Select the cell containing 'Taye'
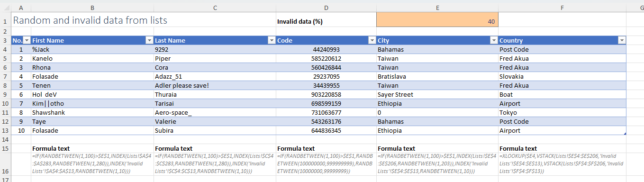The height and width of the screenshot is (182, 644). point(92,122)
